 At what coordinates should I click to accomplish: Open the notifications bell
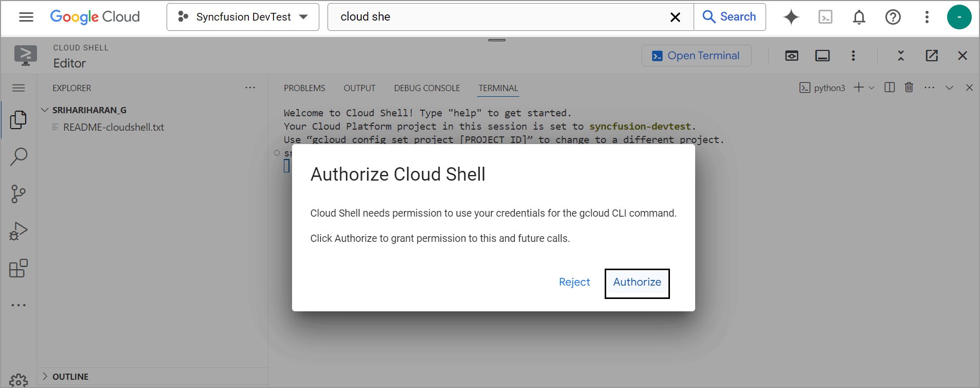point(859,17)
